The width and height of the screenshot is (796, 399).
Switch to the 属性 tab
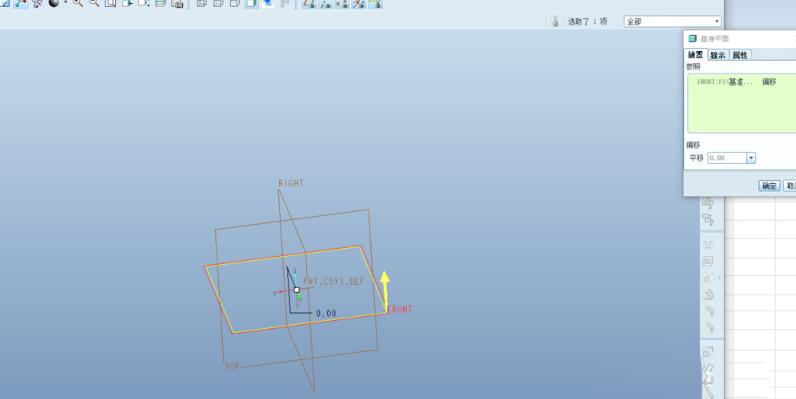coord(740,55)
